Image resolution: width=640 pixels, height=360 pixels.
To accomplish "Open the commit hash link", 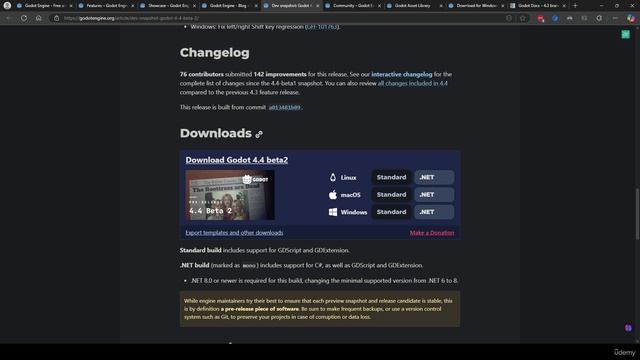I will (284, 107).
